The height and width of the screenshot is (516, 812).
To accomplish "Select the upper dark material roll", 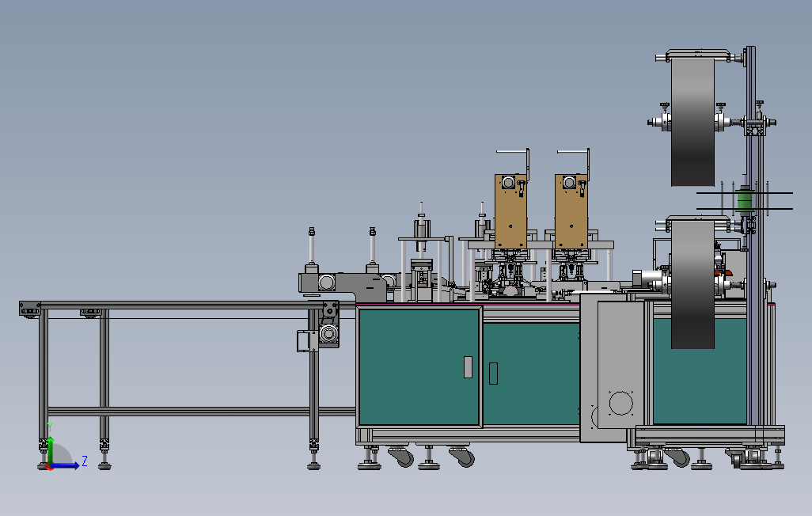I will (x=693, y=122).
